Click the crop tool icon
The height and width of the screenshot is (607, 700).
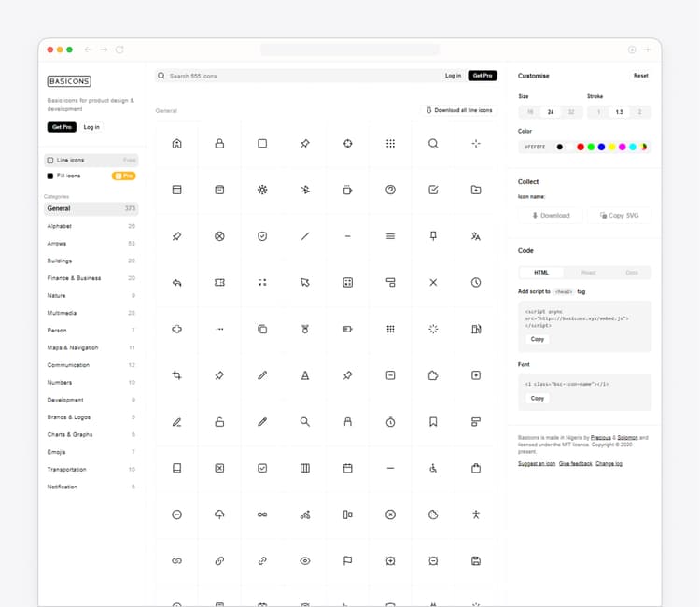(176, 375)
